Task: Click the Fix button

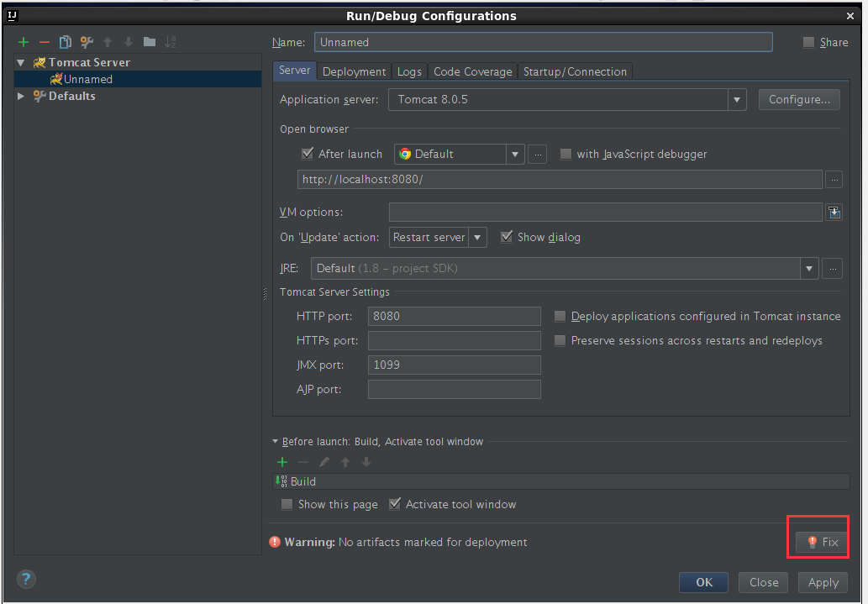Action: 822,542
